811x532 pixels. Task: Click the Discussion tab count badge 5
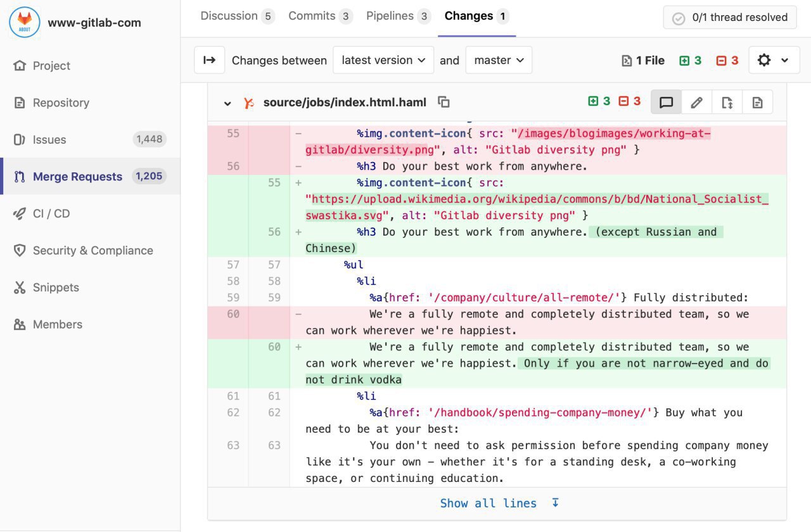[268, 16]
